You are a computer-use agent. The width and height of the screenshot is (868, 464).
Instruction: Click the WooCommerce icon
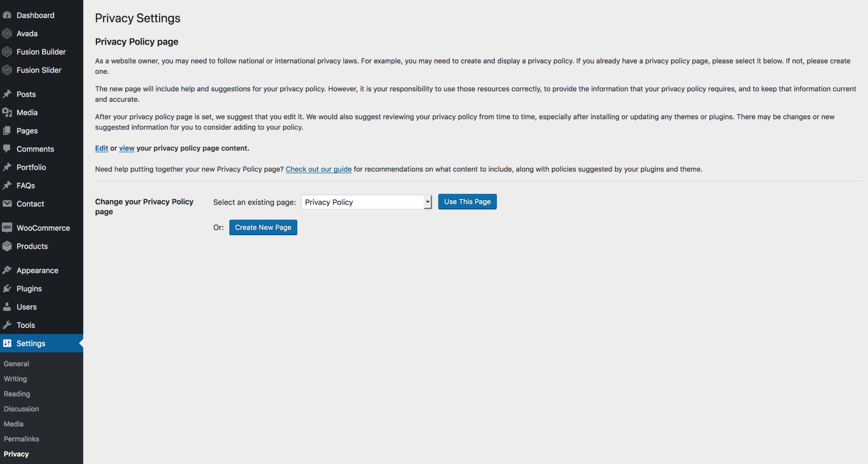7,227
